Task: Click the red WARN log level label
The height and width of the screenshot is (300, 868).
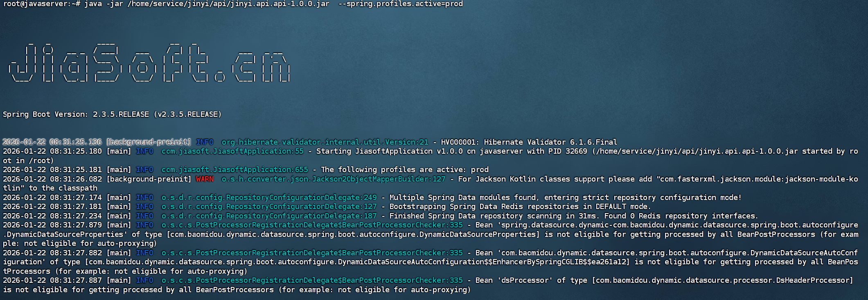Action: [205, 179]
